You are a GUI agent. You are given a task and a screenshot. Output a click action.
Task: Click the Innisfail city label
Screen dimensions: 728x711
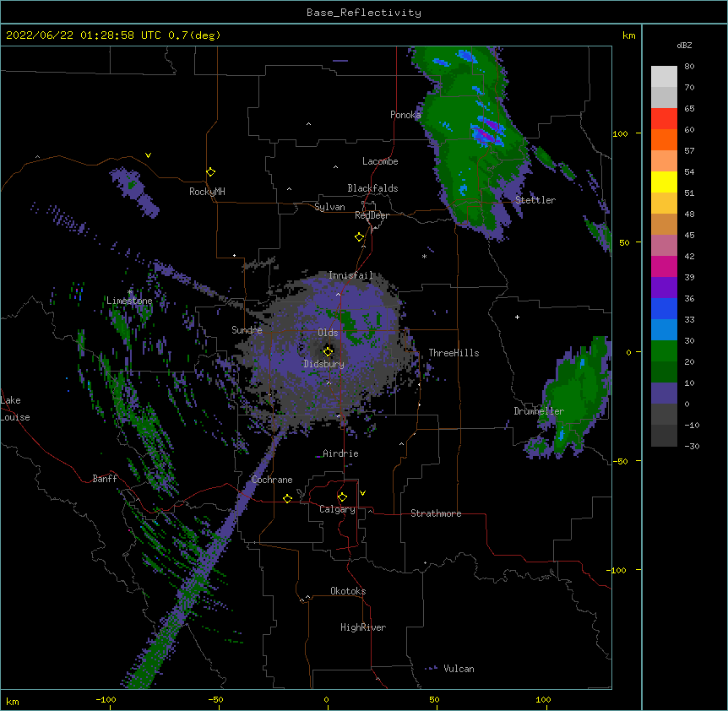[350, 275]
